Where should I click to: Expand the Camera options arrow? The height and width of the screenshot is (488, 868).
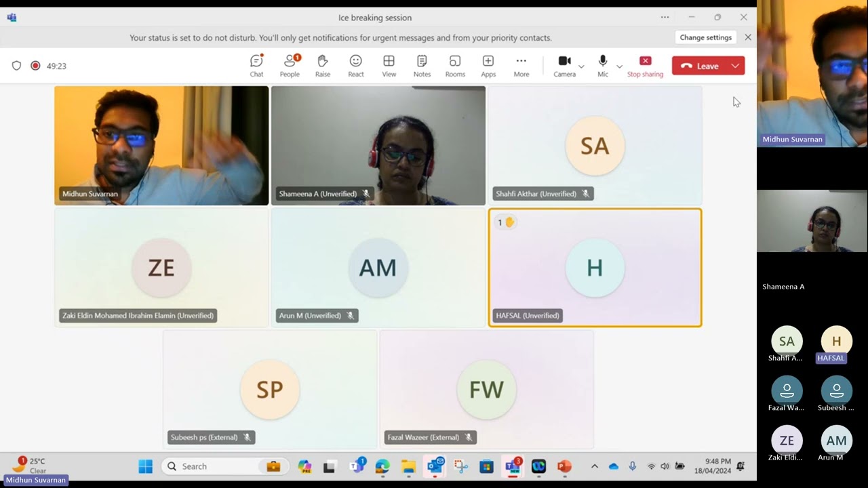point(581,66)
